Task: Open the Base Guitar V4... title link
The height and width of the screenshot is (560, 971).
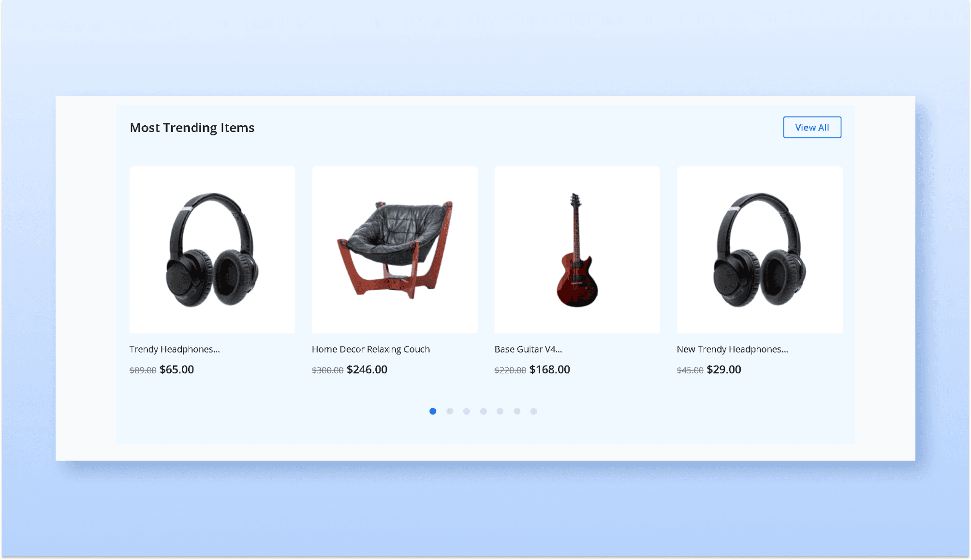Action: coord(528,349)
